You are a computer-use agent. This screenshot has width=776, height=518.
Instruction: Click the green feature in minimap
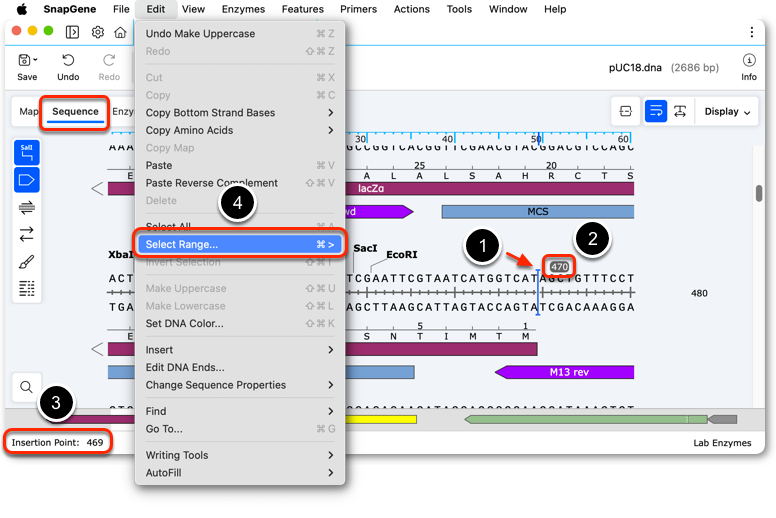pyautogui.click(x=586, y=420)
